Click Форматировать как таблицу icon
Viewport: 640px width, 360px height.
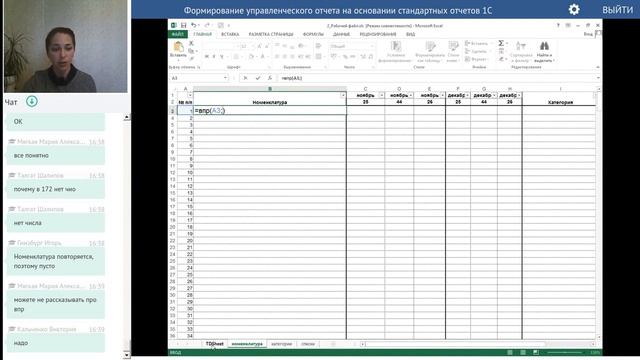pyautogui.click(x=430, y=47)
